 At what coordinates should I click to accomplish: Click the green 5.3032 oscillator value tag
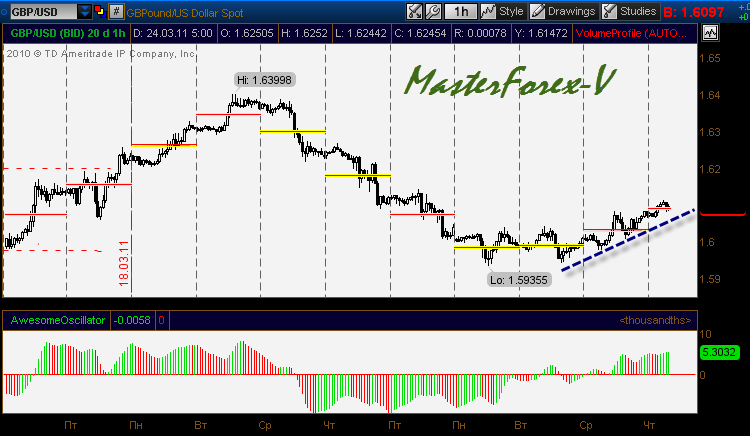tap(719, 352)
